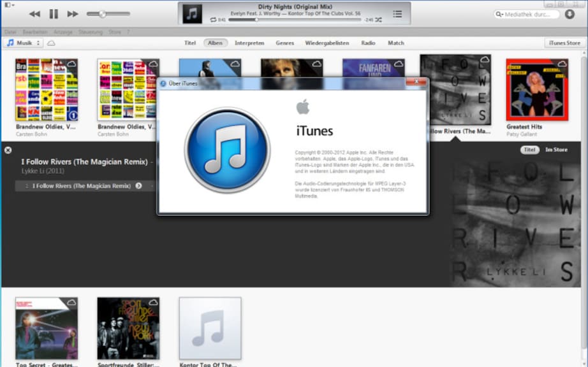Open the Kontor Top Of The album placeholder
The width and height of the screenshot is (588, 367).
coord(210,328)
